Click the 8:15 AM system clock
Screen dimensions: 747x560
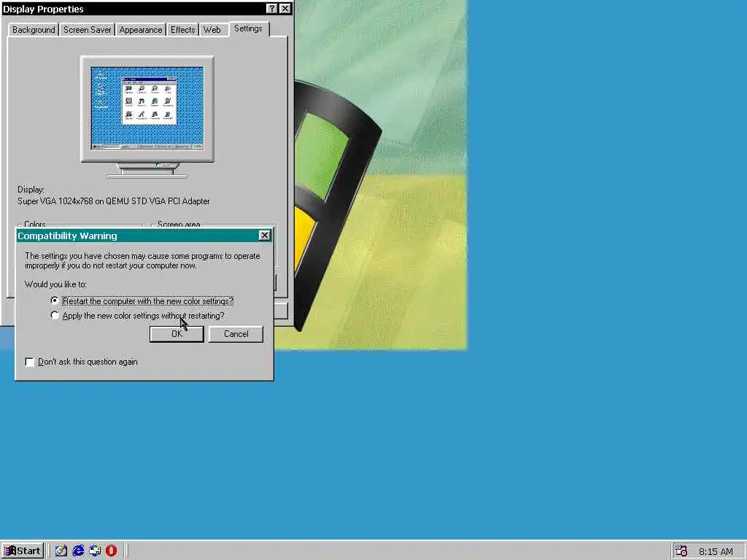click(716, 552)
